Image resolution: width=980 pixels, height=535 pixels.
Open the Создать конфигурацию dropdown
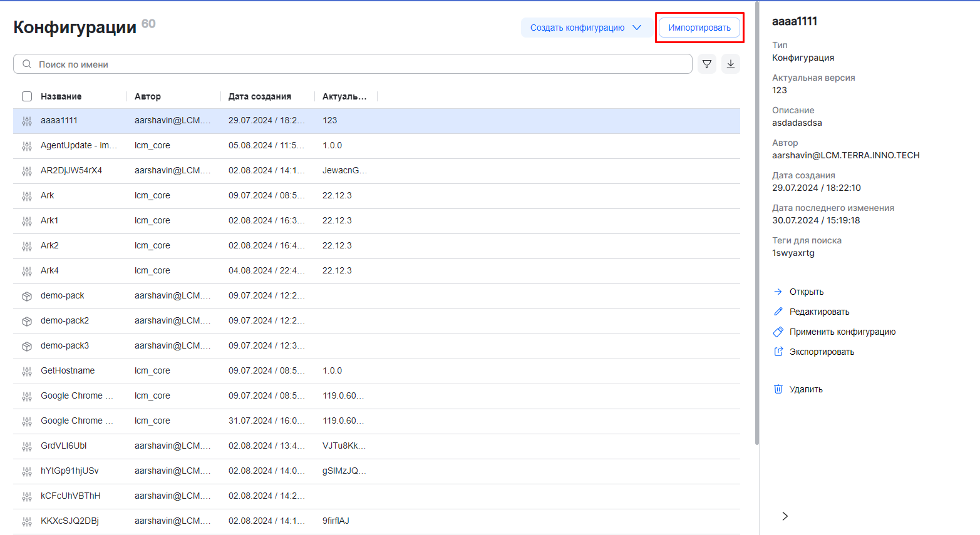pyautogui.click(x=585, y=28)
